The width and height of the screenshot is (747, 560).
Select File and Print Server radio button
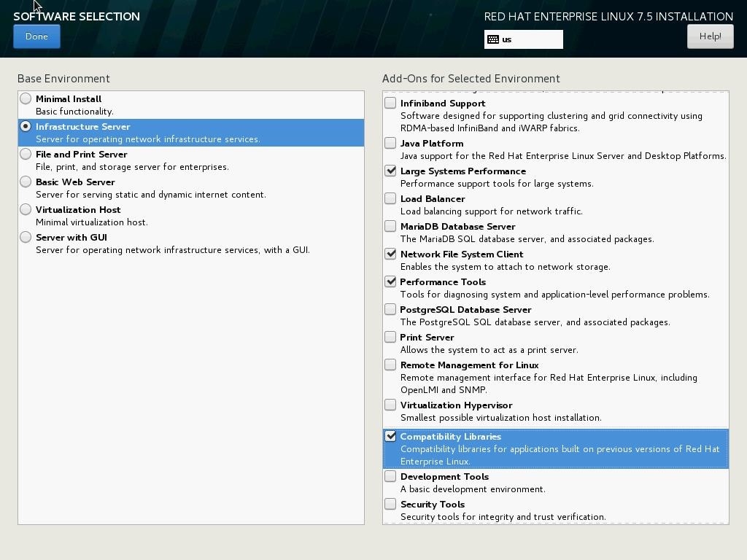coord(26,154)
